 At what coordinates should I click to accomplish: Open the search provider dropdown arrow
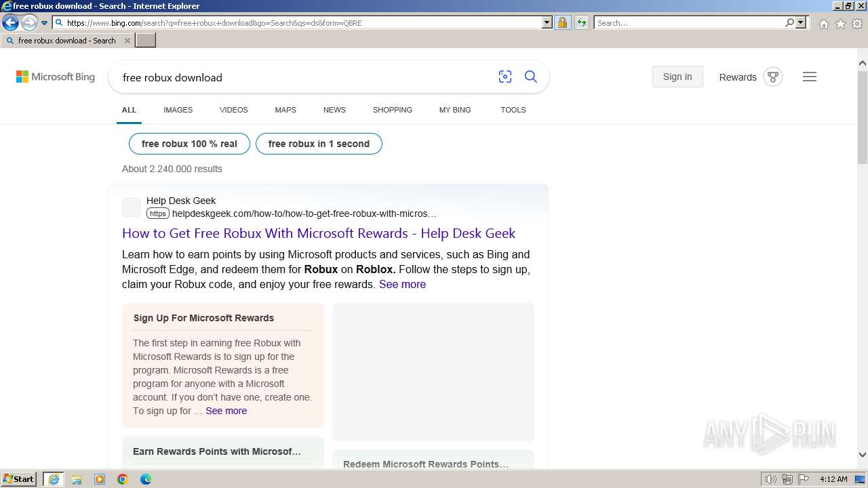[801, 22]
